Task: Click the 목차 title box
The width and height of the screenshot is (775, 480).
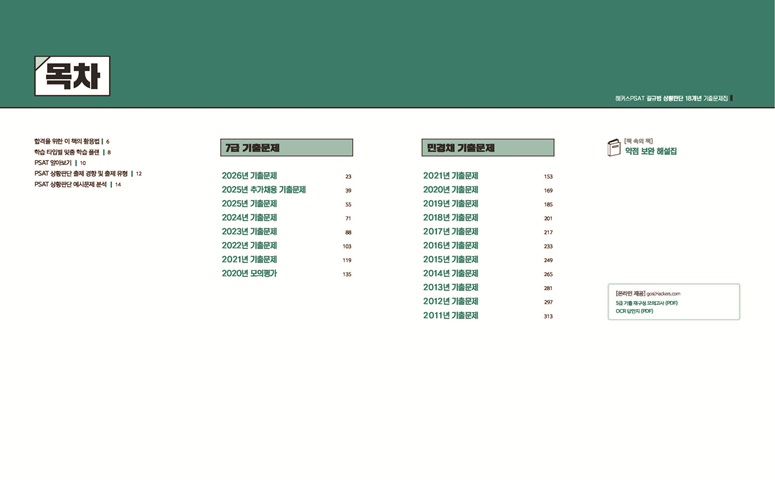Action: tap(72, 76)
